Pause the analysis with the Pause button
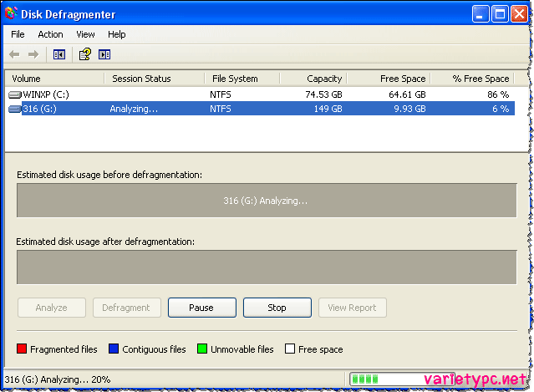This screenshot has height=392, width=534. (202, 308)
